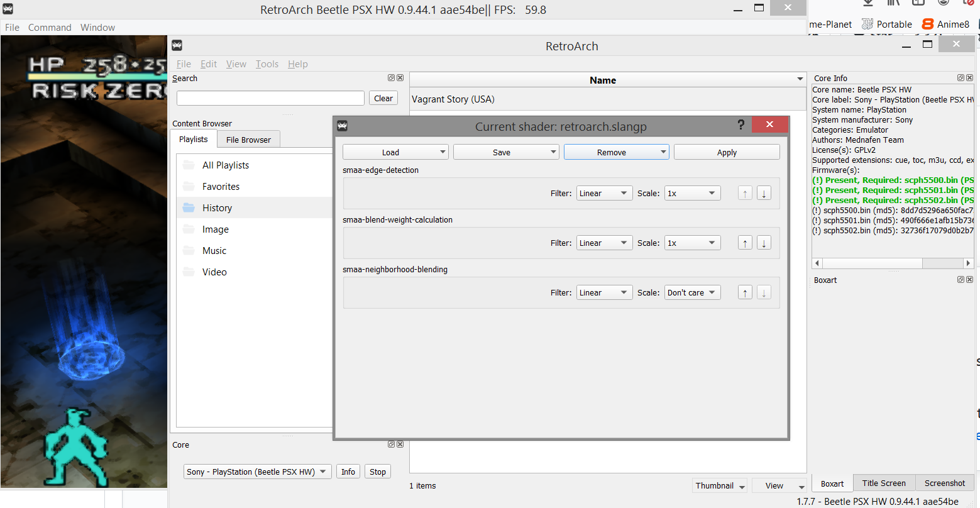The image size is (980, 508).
Task: Show core Info
Action: (348, 472)
